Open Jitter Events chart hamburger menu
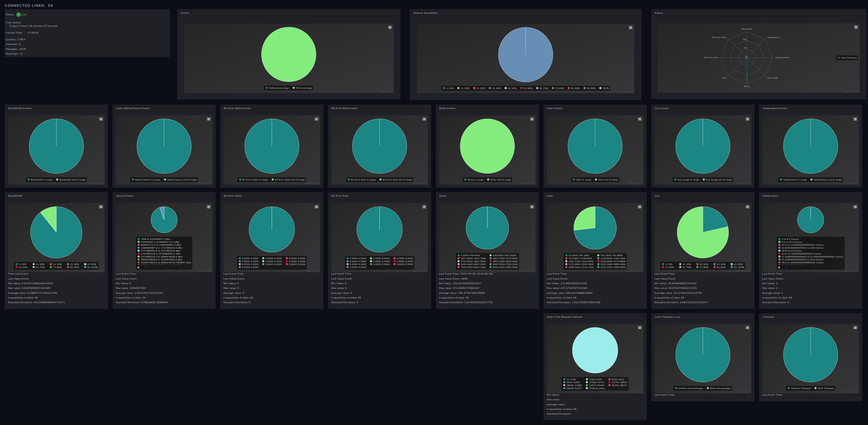 [640, 119]
